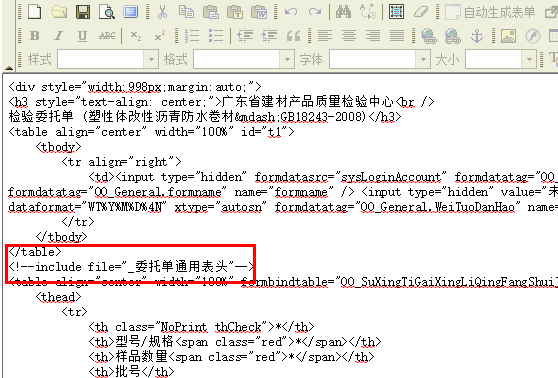This screenshot has height=378, width=558.
Task: Click the 自动生成表单 button
Action: click(490, 12)
